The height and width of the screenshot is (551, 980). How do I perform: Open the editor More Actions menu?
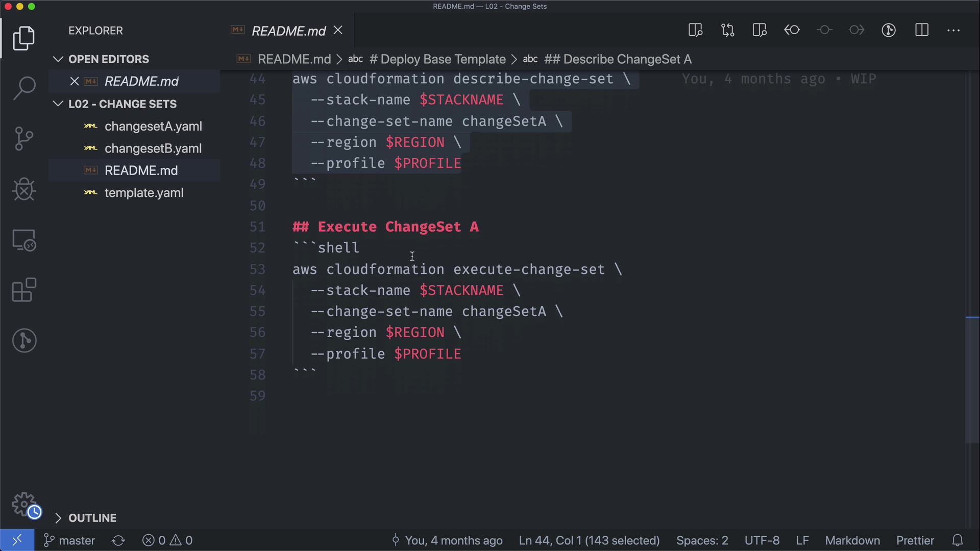[953, 30]
